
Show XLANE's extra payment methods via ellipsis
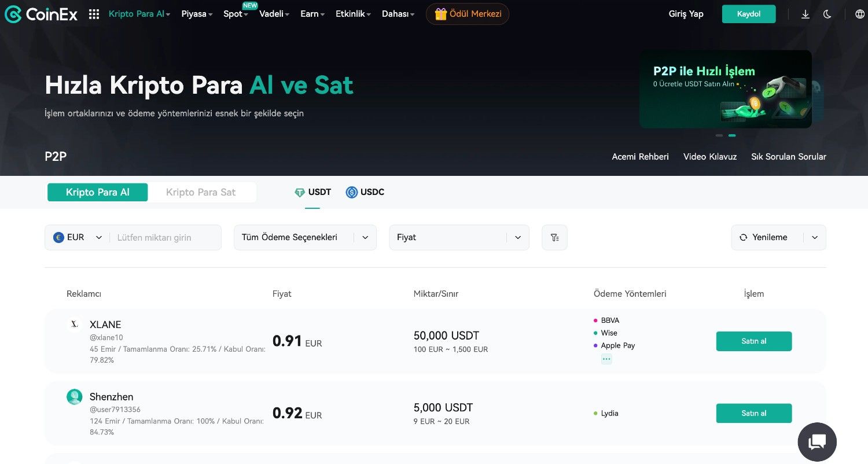606,359
